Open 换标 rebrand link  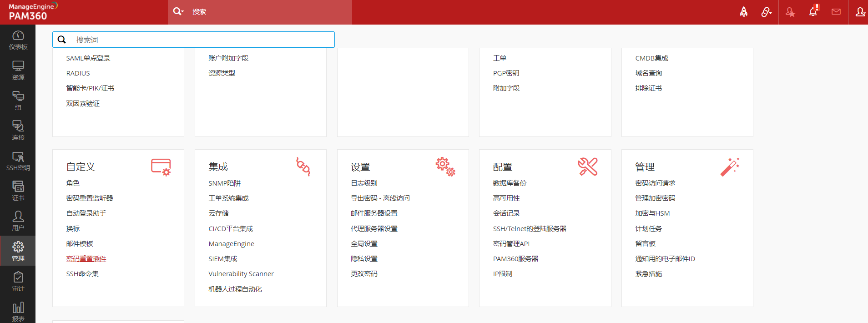73,229
